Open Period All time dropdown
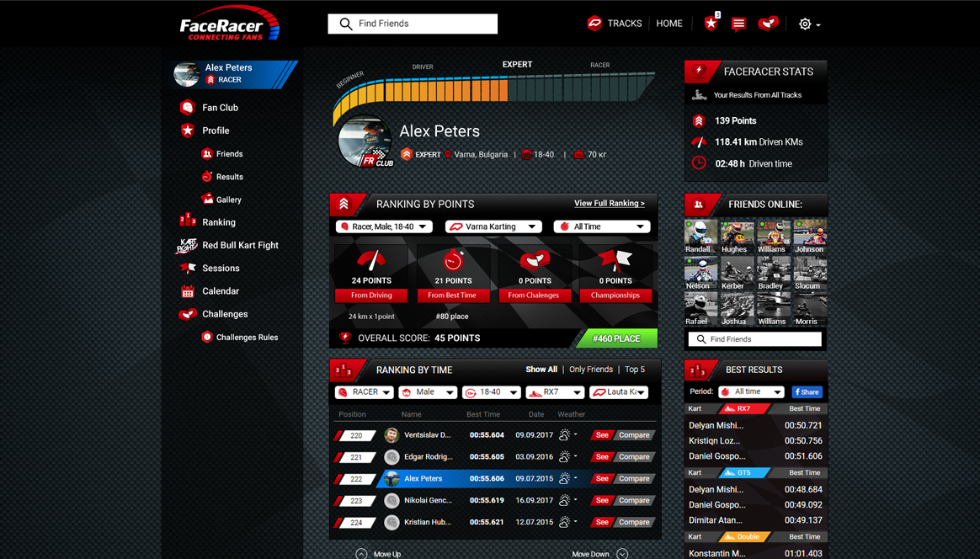The width and height of the screenshot is (980, 559). [x=751, y=392]
